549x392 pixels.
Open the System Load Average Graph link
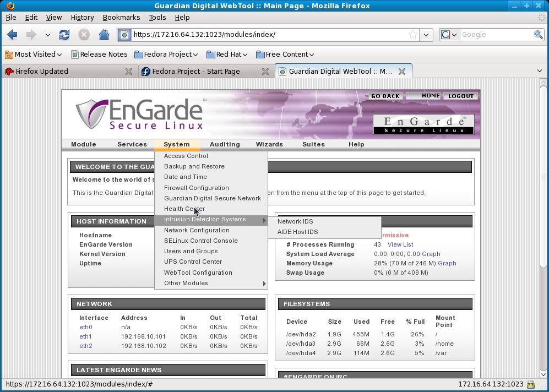[431, 254]
